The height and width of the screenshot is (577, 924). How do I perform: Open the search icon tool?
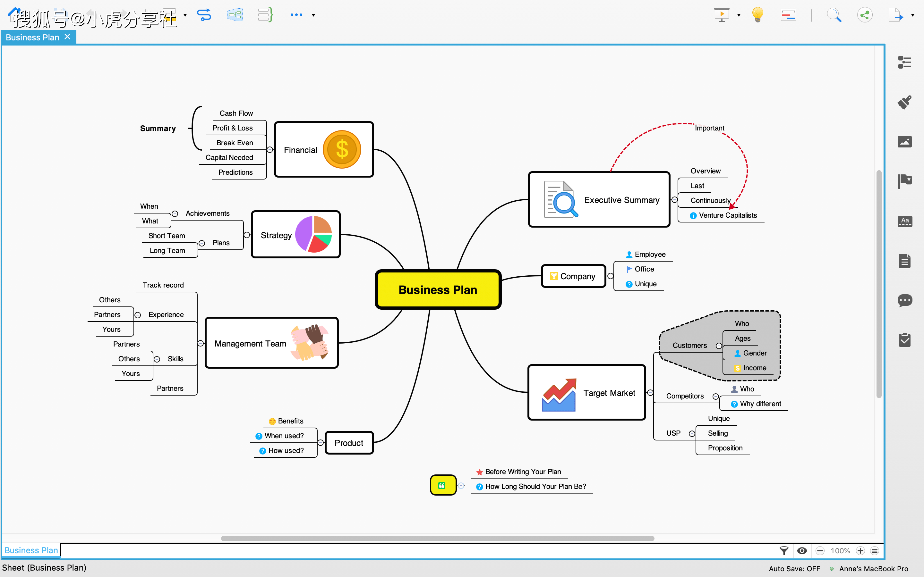pos(834,15)
